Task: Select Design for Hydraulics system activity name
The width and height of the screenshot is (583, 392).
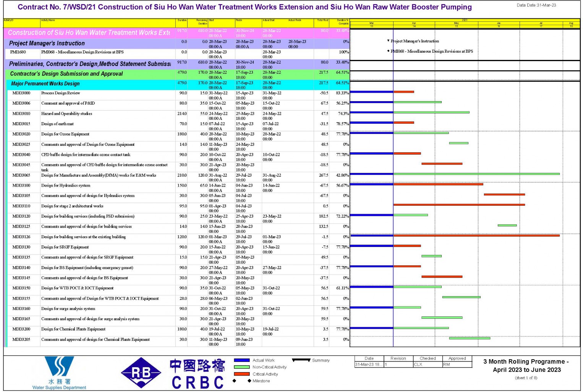Action: coord(66,186)
